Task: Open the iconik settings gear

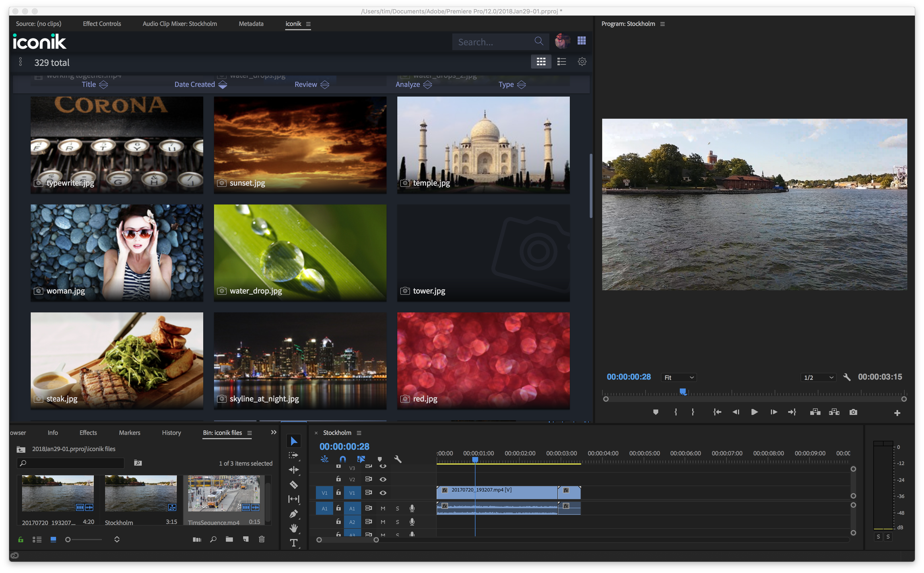Action: pyautogui.click(x=582, y=62)
